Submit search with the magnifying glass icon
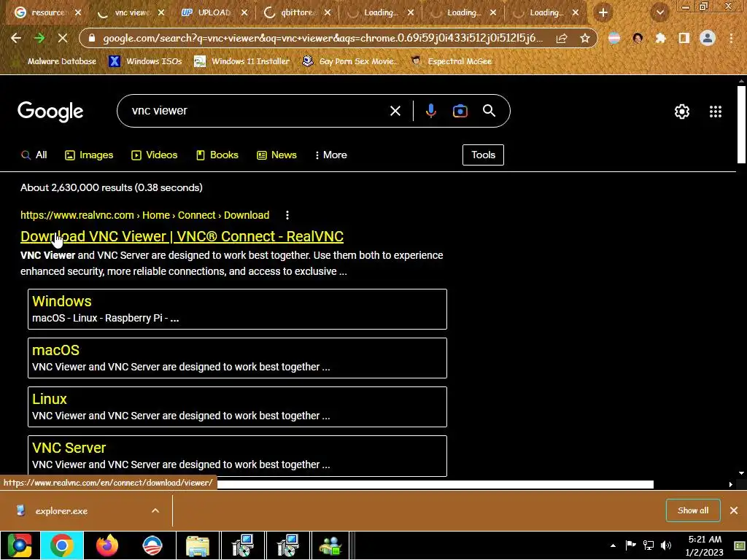 [489, 111]
